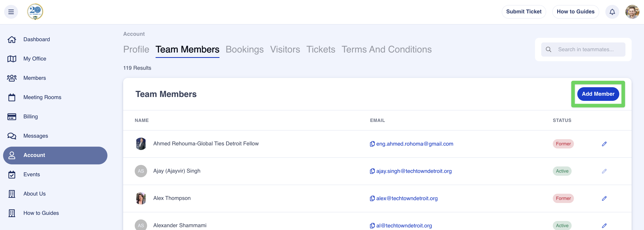The width and height of the screenshot is (644, 230).
Task: Open alex@techtowndetroit.org email link
Action: (x=407, y=198)
